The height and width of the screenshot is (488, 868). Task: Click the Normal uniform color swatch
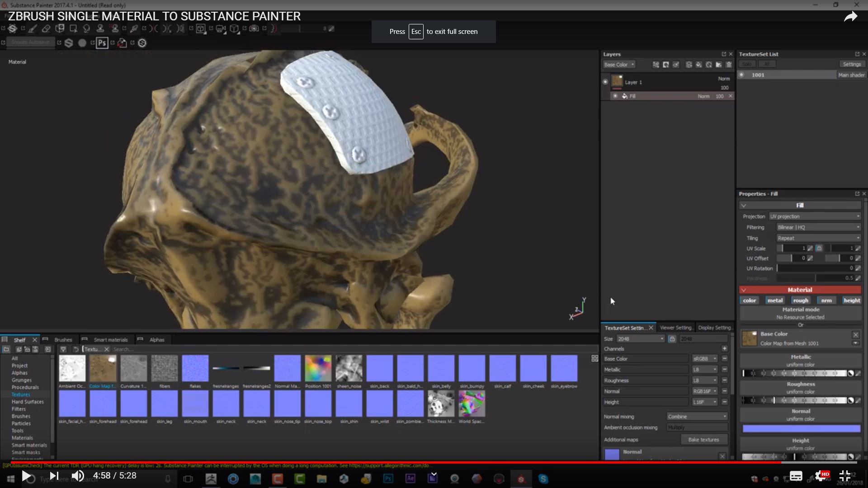point(801,428)
